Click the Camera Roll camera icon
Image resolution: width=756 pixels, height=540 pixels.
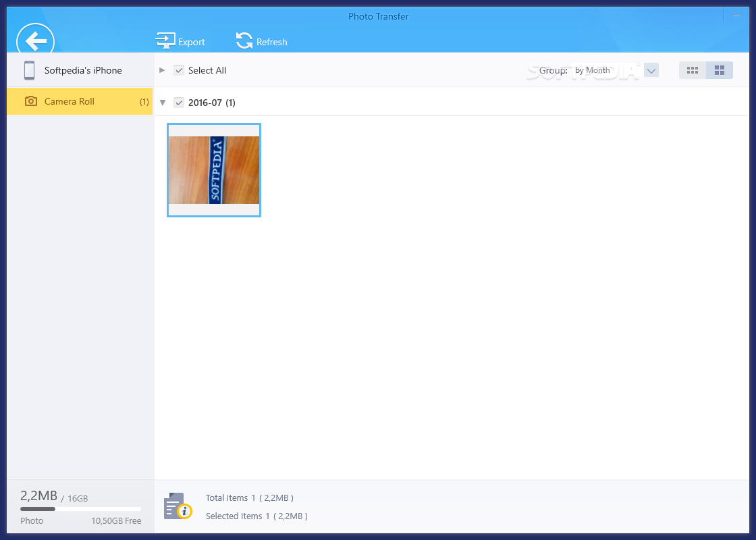coord(31,101)
